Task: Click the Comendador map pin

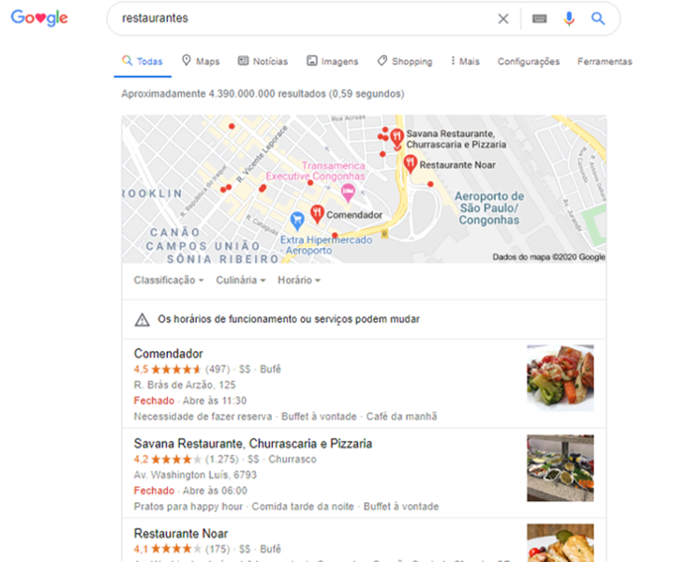Action: [317, 214]
